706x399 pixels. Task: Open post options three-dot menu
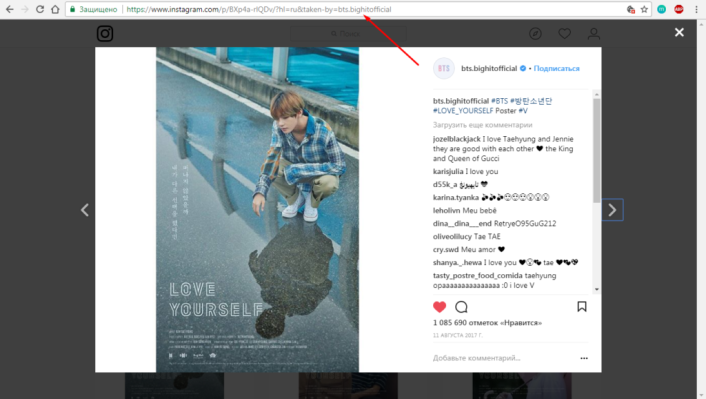click(584, 358)
